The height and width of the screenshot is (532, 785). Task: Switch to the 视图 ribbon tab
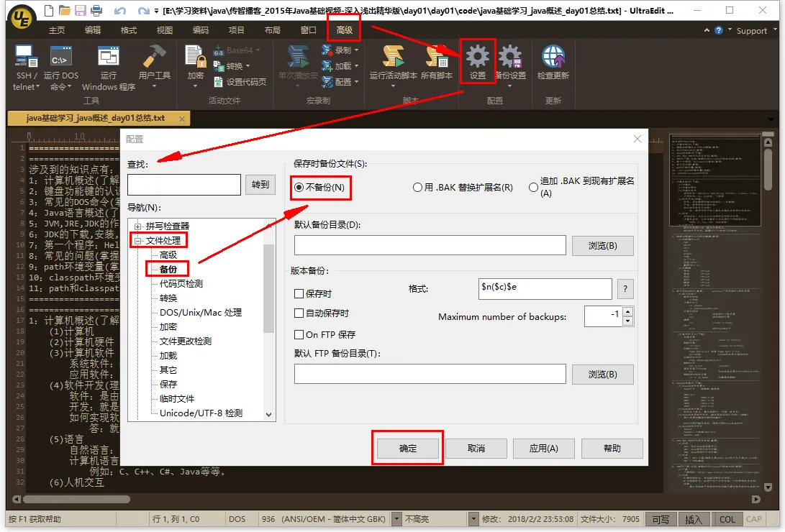coord(165,30)
